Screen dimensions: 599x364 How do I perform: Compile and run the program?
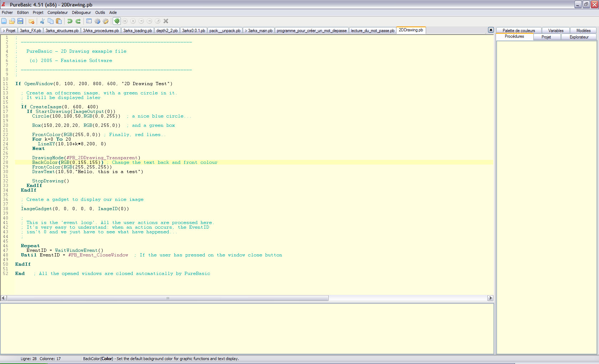(97, 21)
